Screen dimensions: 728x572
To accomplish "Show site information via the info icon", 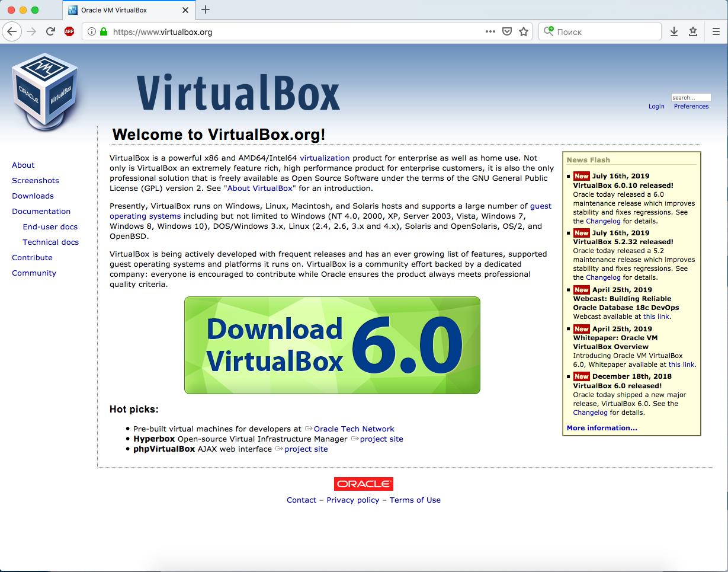I will [x=92, y=32].
